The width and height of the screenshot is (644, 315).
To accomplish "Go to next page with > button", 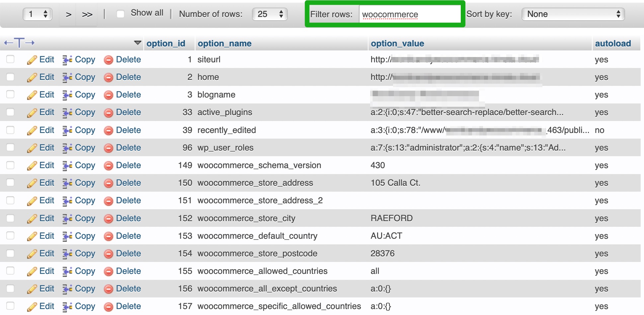I will click(x=68, y=14).
